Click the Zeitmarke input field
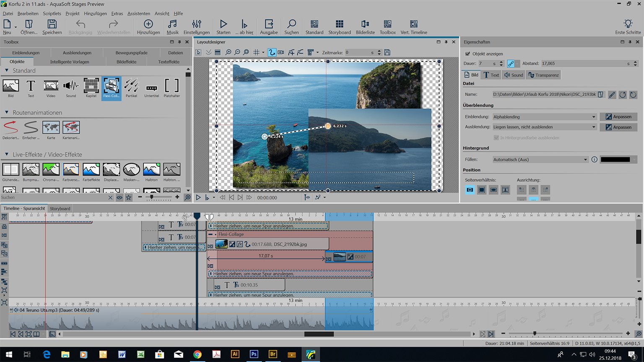This screenshot has height=362, width=644. 357,52
